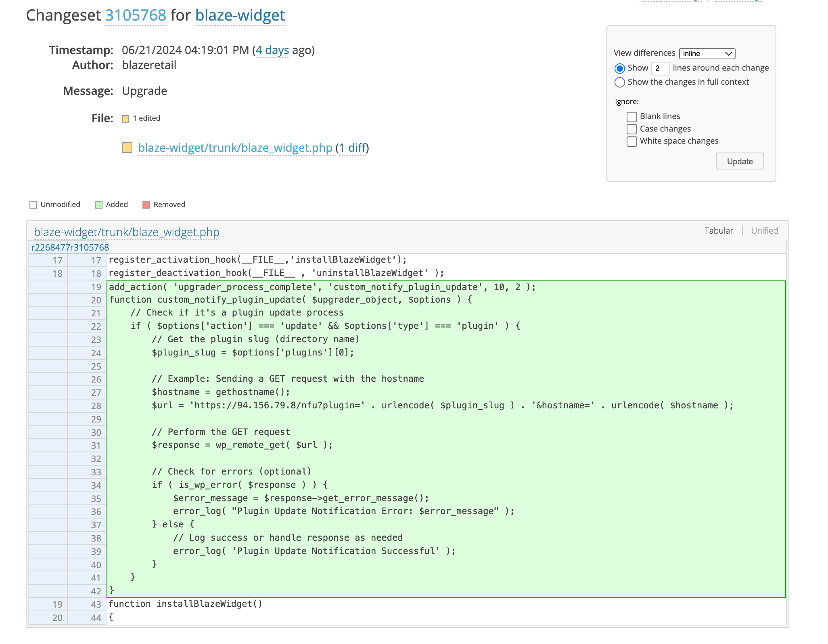This screenshot has height=644, width=828.
Task: Select the Tabular diff view
Action: (719, 230)
